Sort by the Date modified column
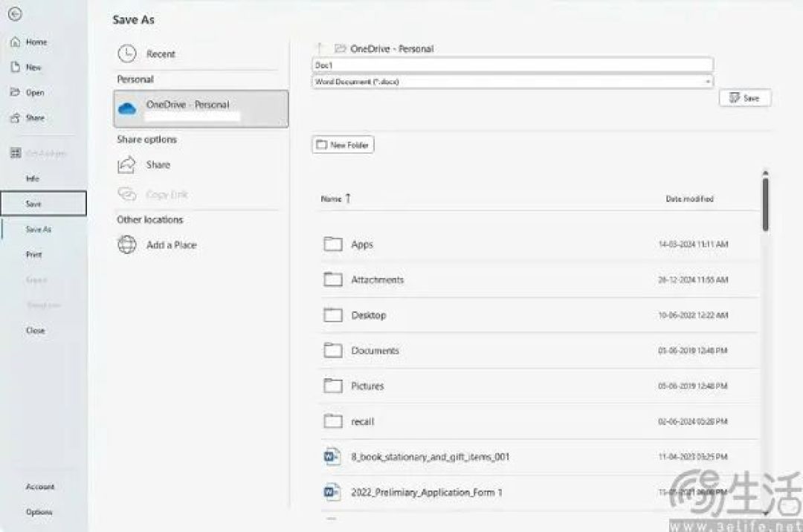 (x=689, y=198)
